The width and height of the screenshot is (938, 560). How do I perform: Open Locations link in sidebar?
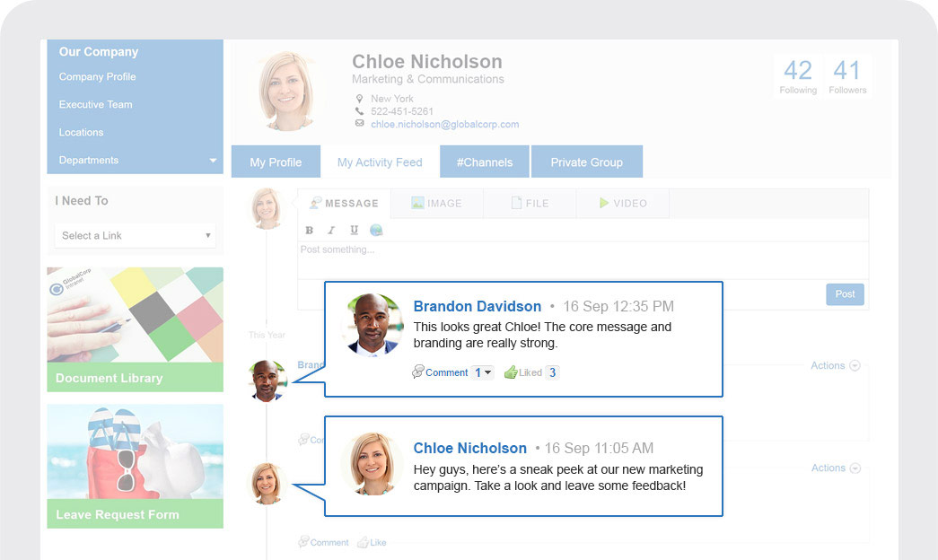coord(81,132)
